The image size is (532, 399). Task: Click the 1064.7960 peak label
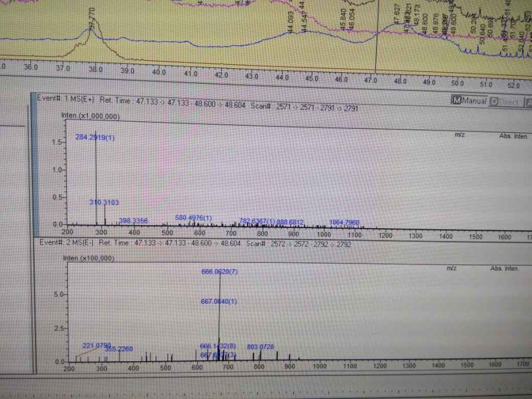(x=345, y=223)
